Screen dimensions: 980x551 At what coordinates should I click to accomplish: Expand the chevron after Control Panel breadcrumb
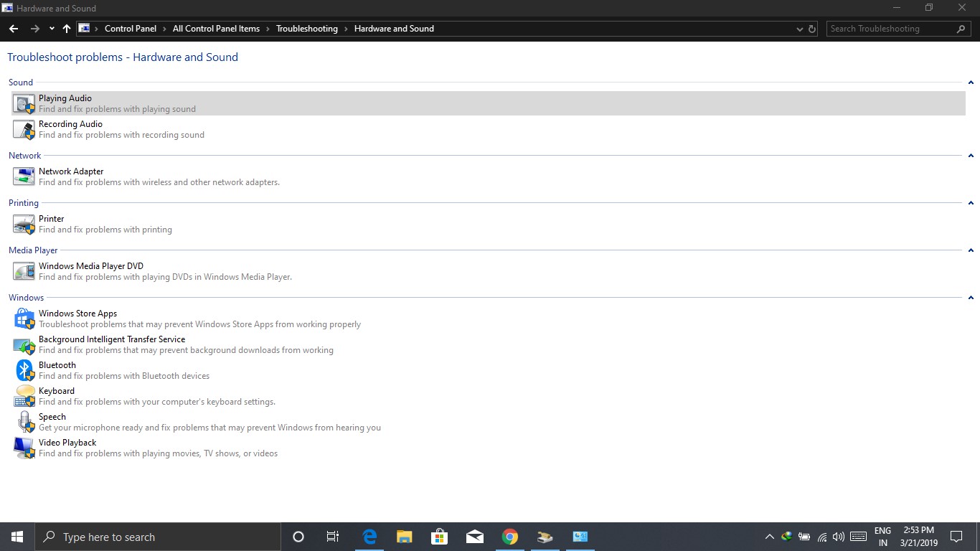coord(165,29)
